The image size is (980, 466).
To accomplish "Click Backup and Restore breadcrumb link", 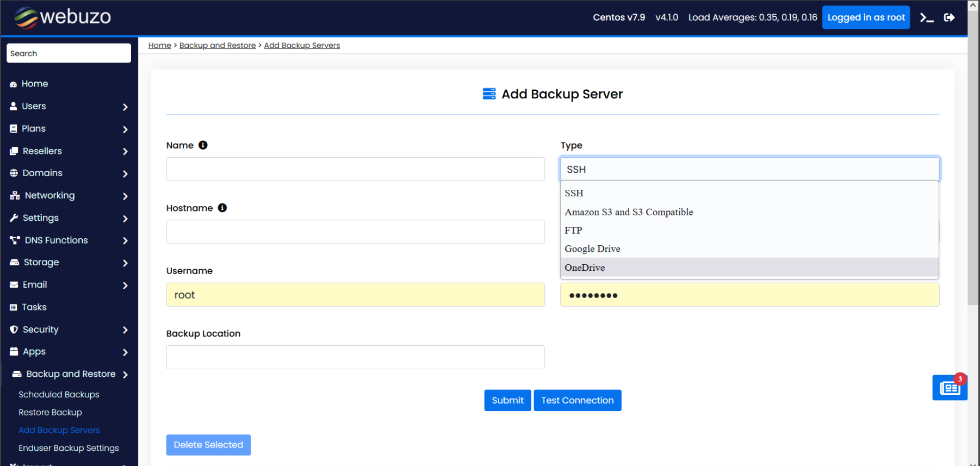I will point(217,45).
